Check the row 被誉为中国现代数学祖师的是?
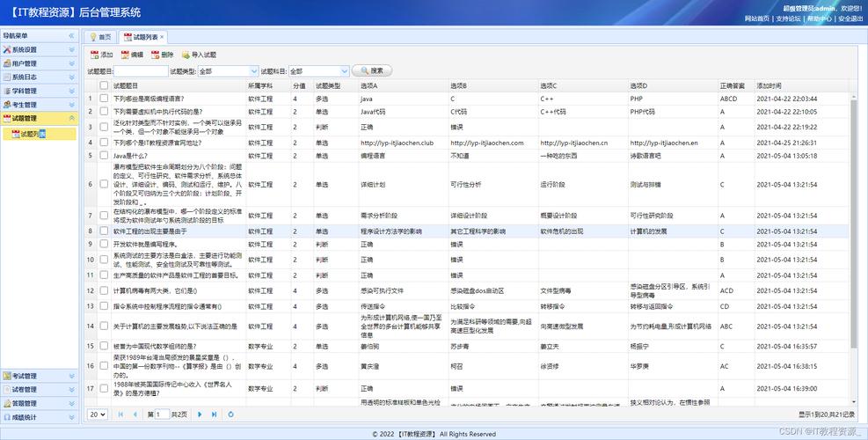This screenshot has width=868, height=440. (104, 346)
